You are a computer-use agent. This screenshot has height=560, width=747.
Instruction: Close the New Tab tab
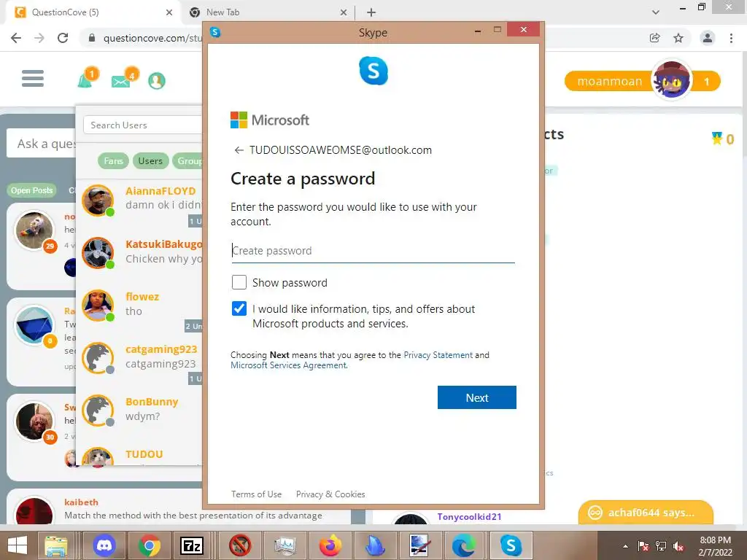(344, 12)
